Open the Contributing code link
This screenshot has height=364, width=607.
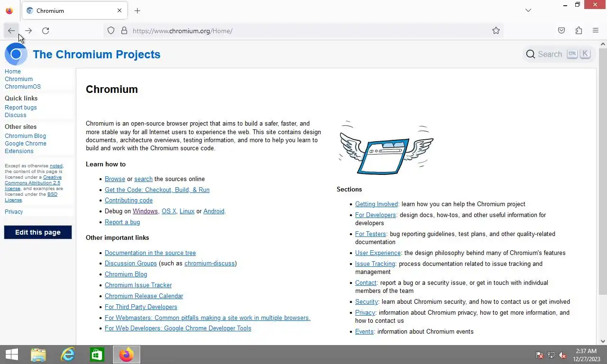click(129, 200)
